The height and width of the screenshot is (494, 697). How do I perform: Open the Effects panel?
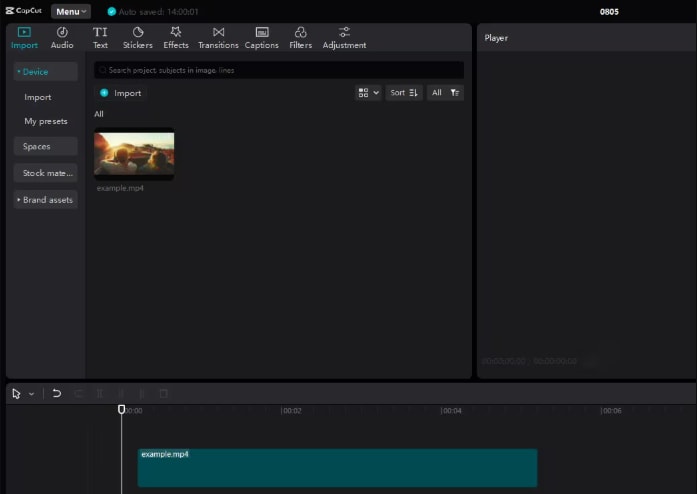176,38
